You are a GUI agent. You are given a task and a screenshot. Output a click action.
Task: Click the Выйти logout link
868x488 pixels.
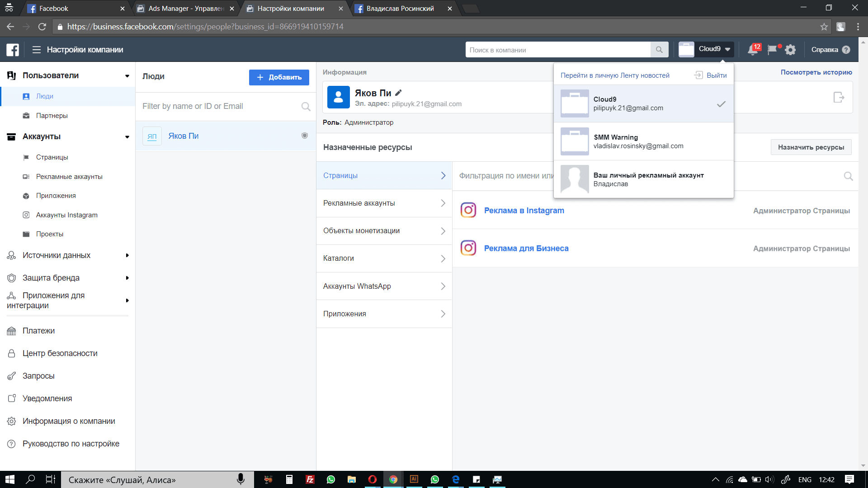(x=711, y=75)
